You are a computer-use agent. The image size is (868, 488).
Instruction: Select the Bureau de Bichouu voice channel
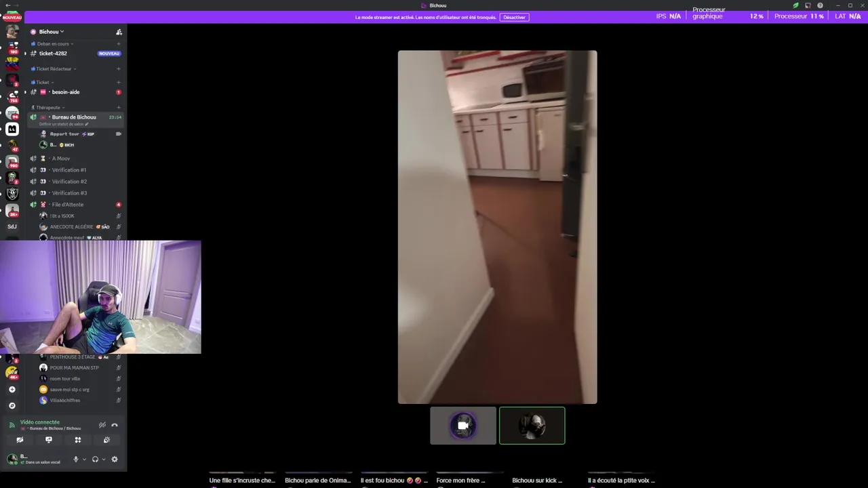coord(74,117)
